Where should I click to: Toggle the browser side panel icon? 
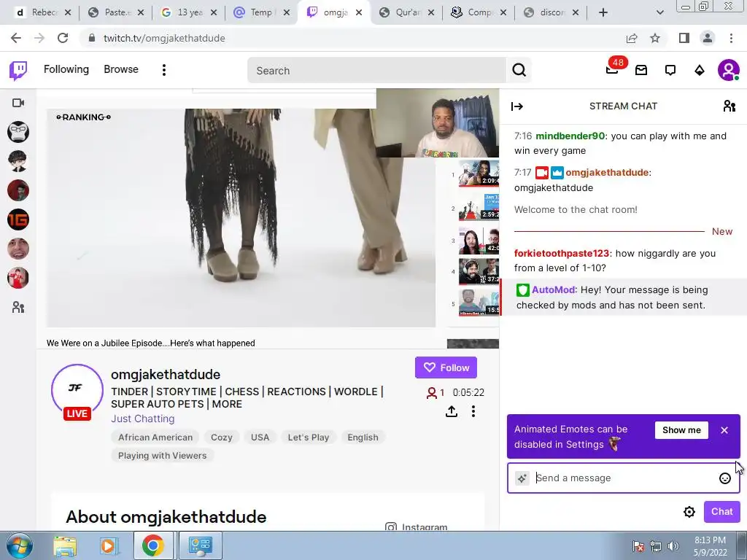point(684,38)
